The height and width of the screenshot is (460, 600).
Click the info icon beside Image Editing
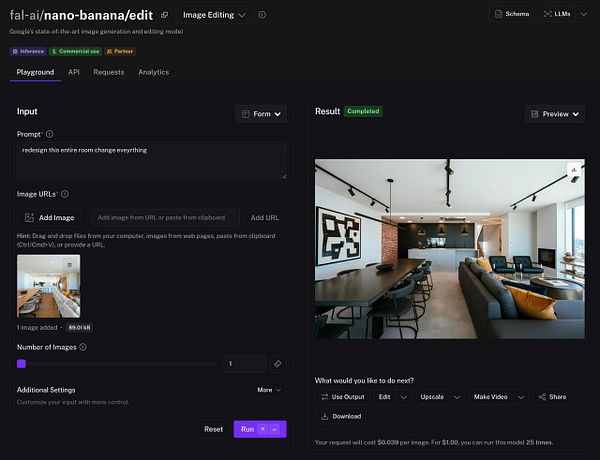[262, 15]
